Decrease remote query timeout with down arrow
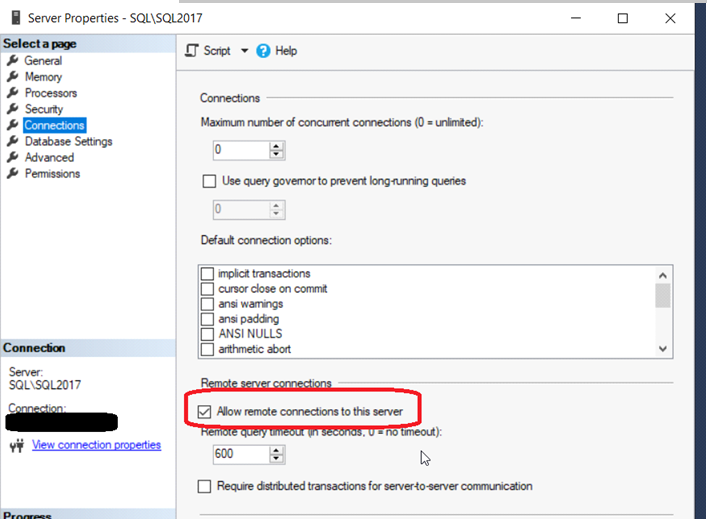 click(x=277, y=459)
